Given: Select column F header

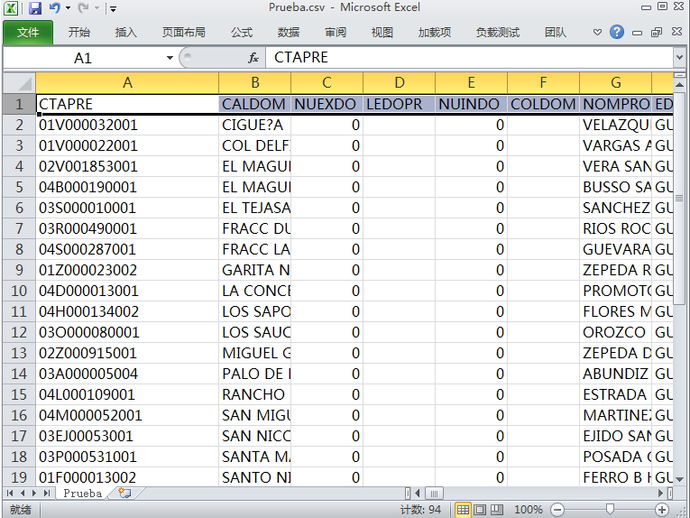Looking at the screenshot, I should coord(543,83).
